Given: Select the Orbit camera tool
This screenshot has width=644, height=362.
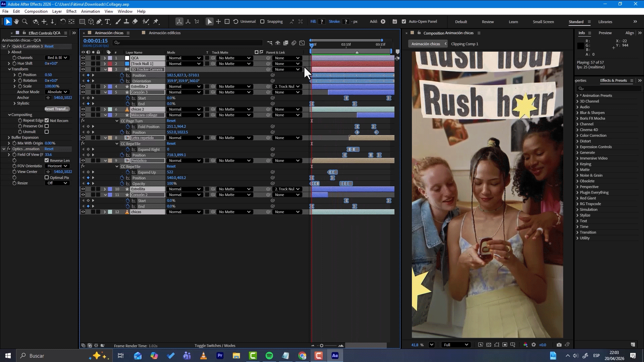Looking at the screenshot, I should tap(36, 21).
